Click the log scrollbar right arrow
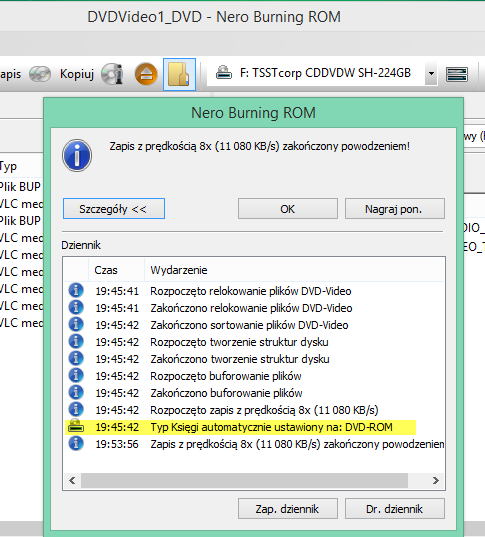485x537 pixels. pyautogui.click(x=436, y=480)
